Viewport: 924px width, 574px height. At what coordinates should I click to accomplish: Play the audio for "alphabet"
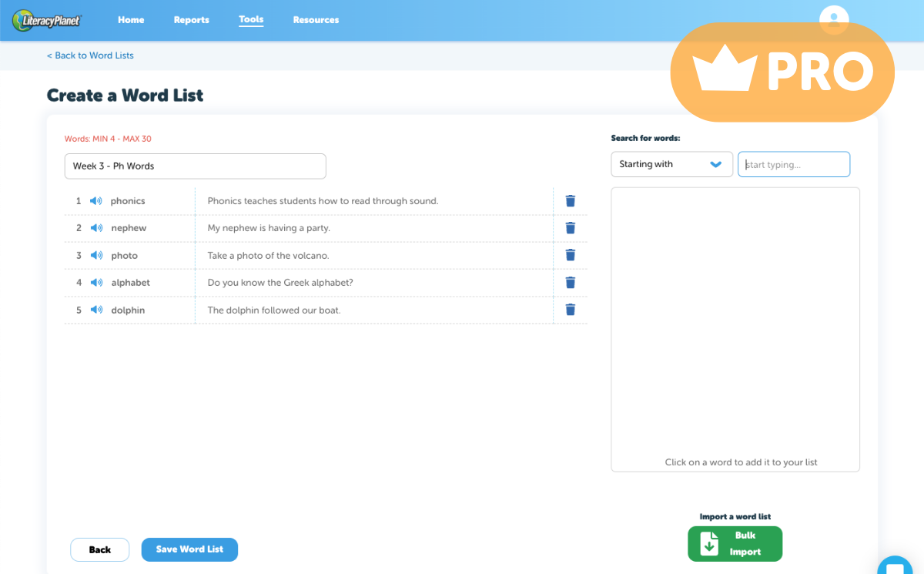95,282
